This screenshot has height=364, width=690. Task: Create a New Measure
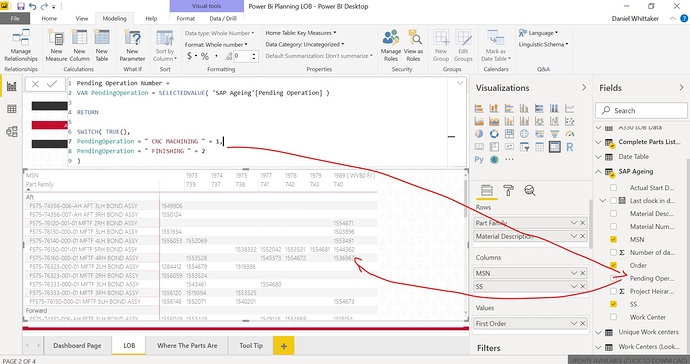click(x=56, y=45)
